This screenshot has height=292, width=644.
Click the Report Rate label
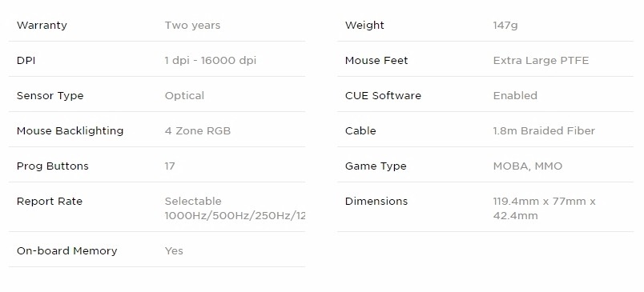50,202
